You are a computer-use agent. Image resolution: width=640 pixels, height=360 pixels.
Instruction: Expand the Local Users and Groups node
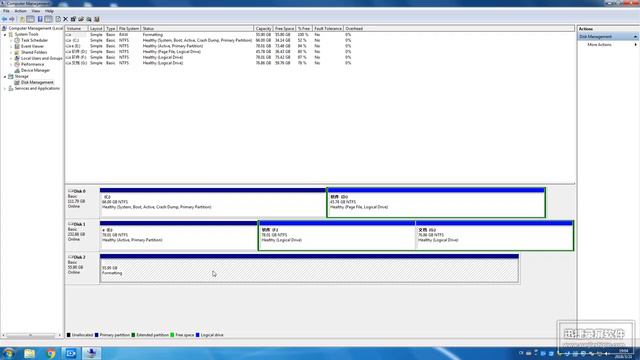11,58
